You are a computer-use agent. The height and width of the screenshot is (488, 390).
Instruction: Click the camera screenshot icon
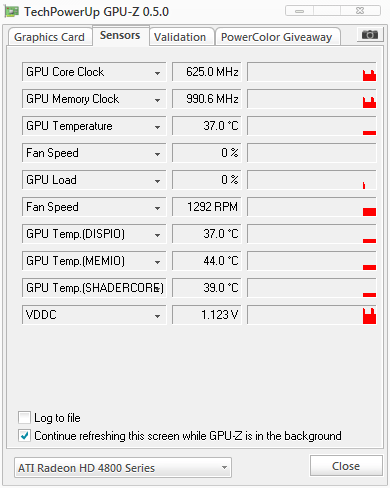coord(370,35)
